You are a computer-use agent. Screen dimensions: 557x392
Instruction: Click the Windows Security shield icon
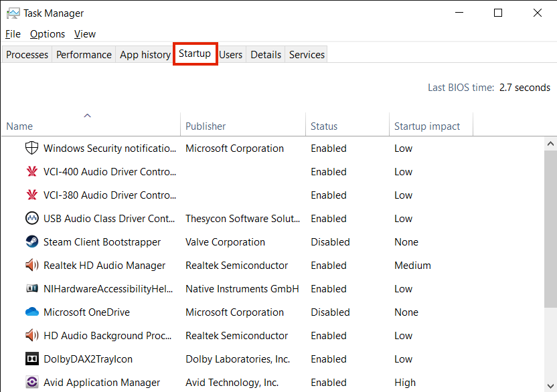click(31, 149)
